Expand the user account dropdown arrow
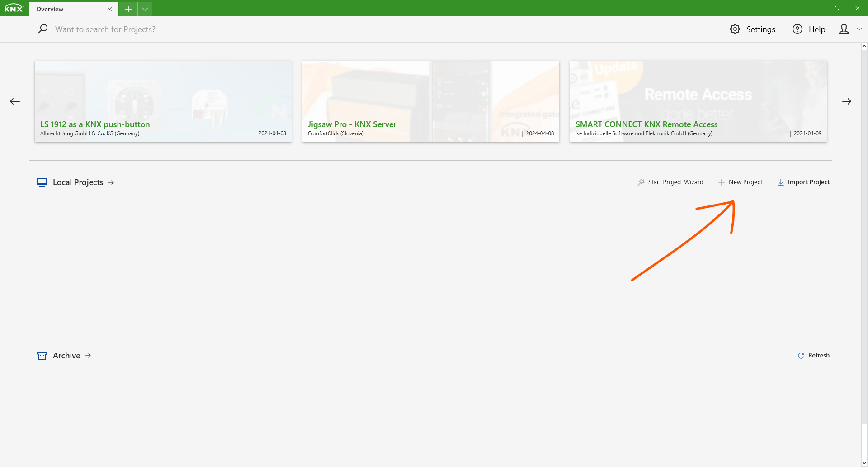The width and height of the screenshot is (868, 467). [859, 29]
